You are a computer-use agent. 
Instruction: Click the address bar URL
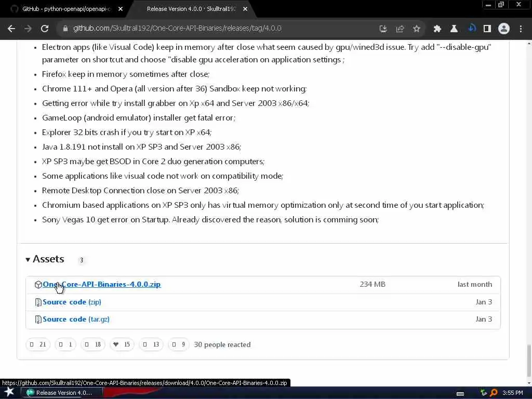[177, 29]
